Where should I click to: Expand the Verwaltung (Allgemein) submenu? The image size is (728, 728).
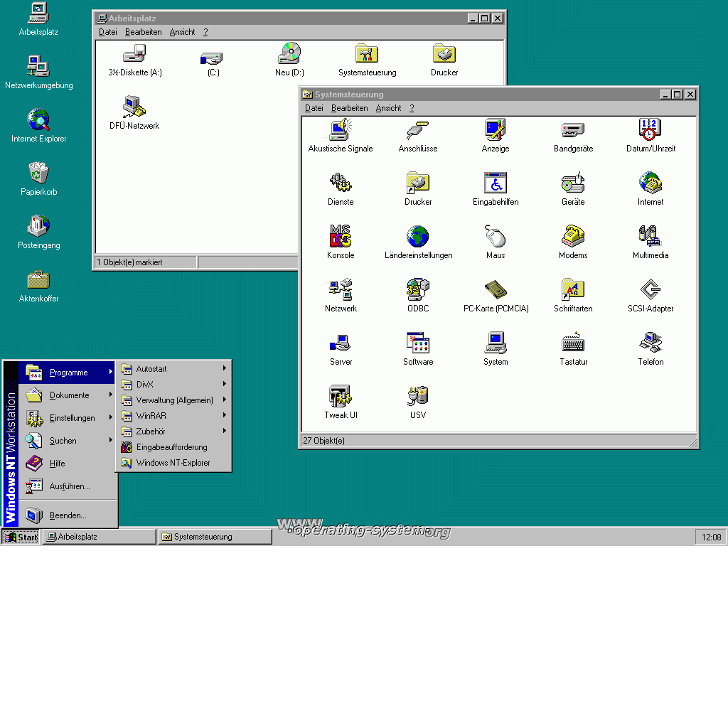[x=174, y=400]
